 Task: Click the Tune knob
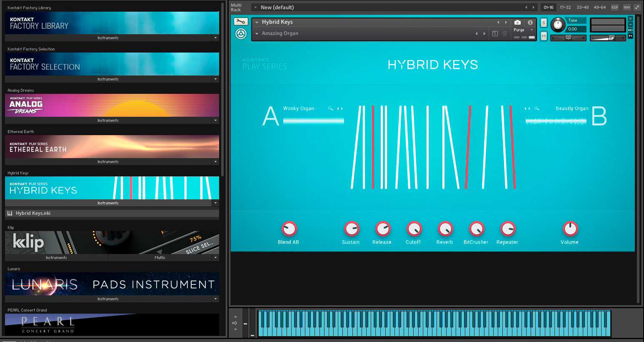click(x=558, y=25)
